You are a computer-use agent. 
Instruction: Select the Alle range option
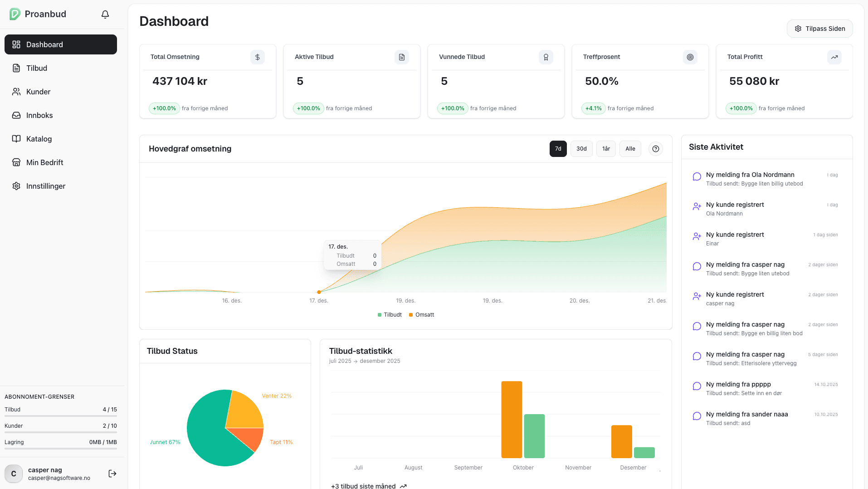pyautogui.click(x=630, y=148)
